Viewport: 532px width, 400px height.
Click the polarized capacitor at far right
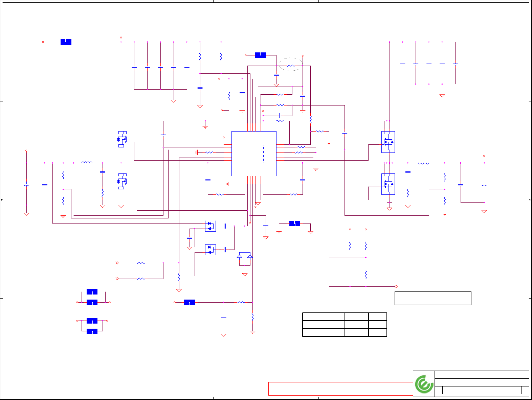pyautogui.click(x=484, y=185)
